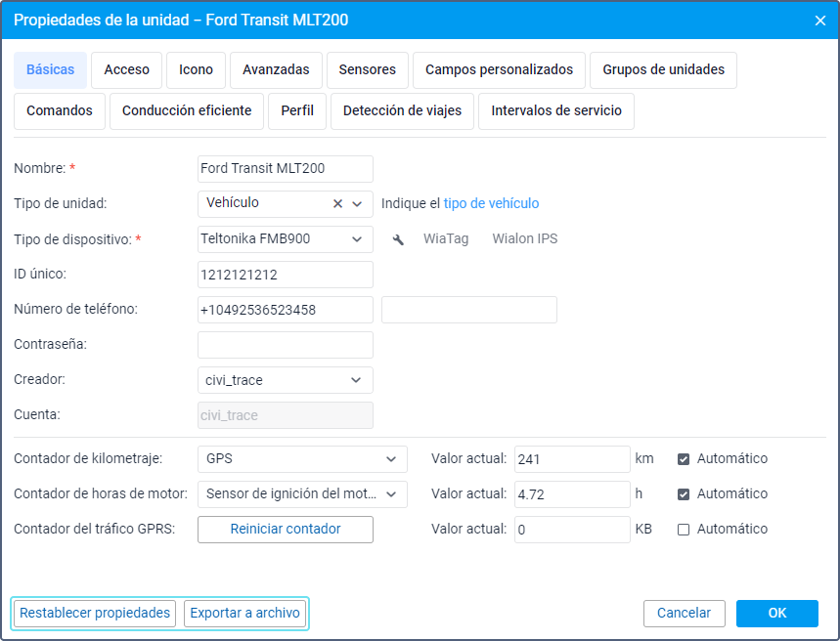Image resolution: width=840 pixels, height=641 pixels.
Task: Toggle Automático for engine hours counter
Action: click(684, 493)
